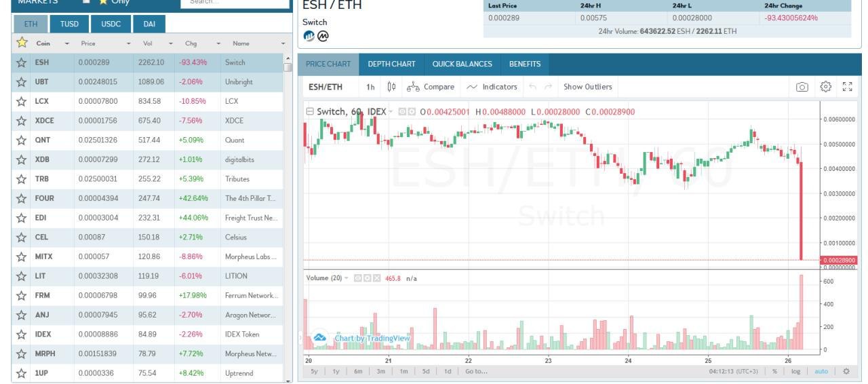Remove the Volume indicator
Screen dimensions: 868x384
tap(377, 278)
